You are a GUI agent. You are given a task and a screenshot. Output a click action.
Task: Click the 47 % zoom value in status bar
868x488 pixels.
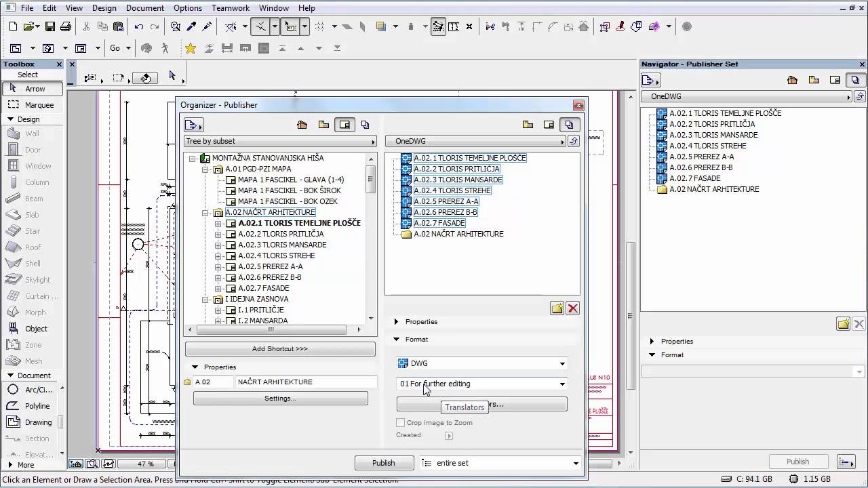(x=146, y=464)
